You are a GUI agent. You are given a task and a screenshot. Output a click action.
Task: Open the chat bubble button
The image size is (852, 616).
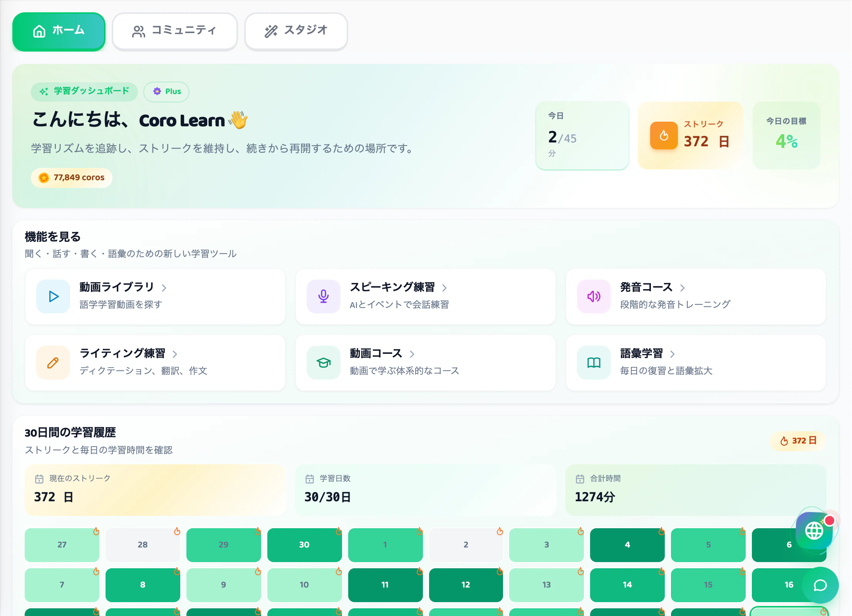pyautogui.click(x=820, y=585)
